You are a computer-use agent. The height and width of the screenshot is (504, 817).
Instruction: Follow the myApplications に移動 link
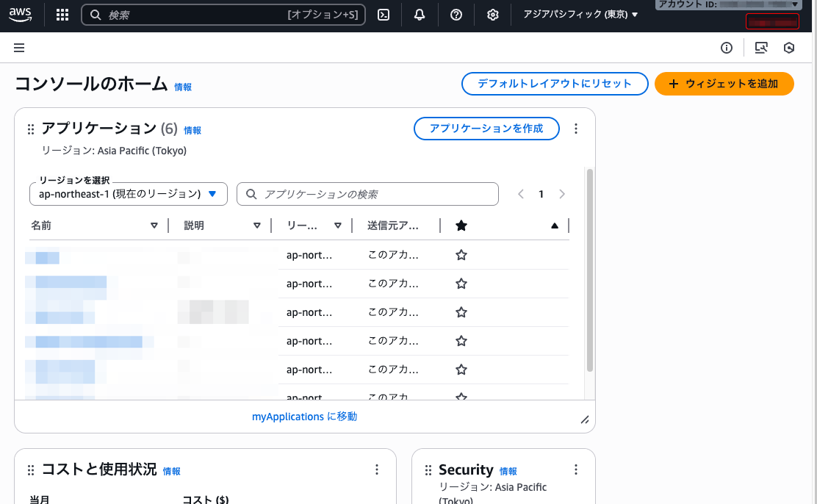[x=304, y=417]
